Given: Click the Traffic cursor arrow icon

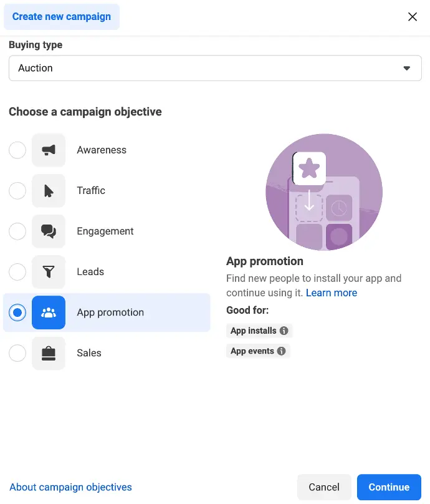Looking at the screenshot, I should click(49, 191).
